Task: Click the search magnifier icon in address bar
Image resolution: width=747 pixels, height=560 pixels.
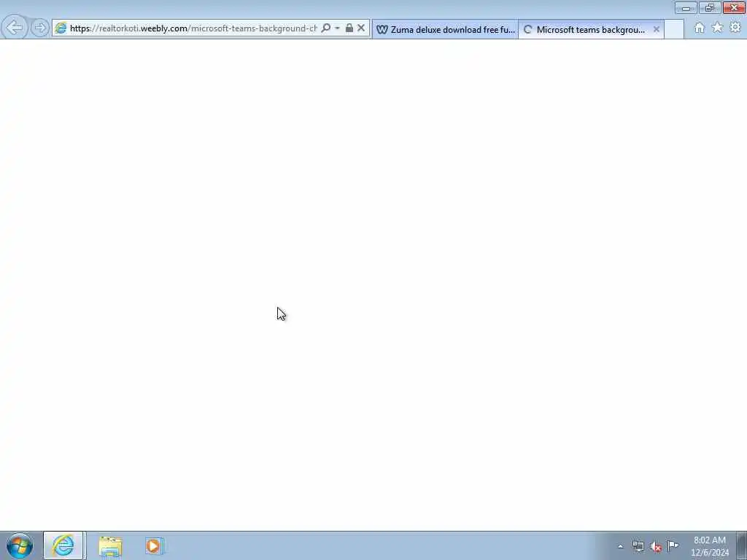Action: [x=326, y=28]
